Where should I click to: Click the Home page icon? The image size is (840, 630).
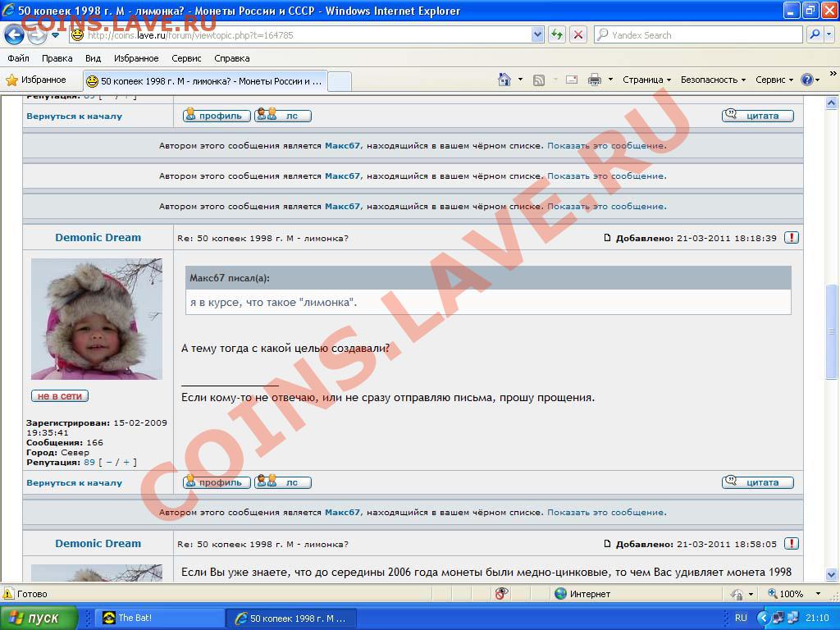pos(504,80)
